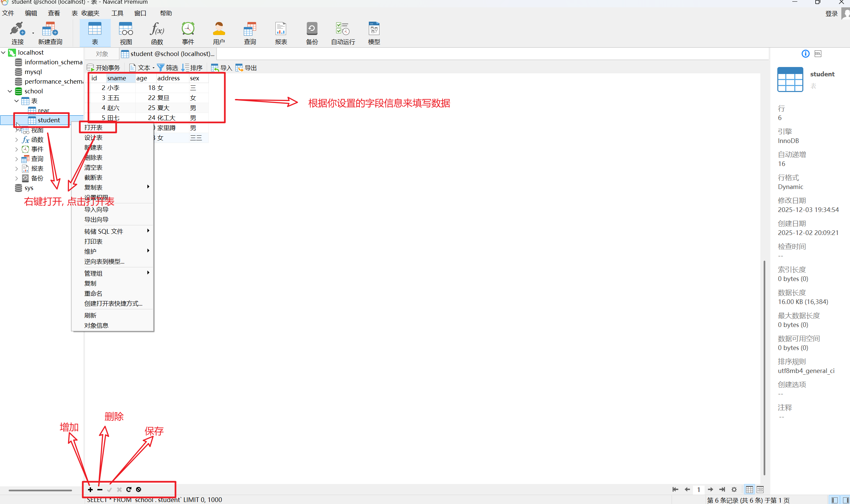Select 设计表 in context menu
The width and height of the screenshot is (850, 504).
93,138
